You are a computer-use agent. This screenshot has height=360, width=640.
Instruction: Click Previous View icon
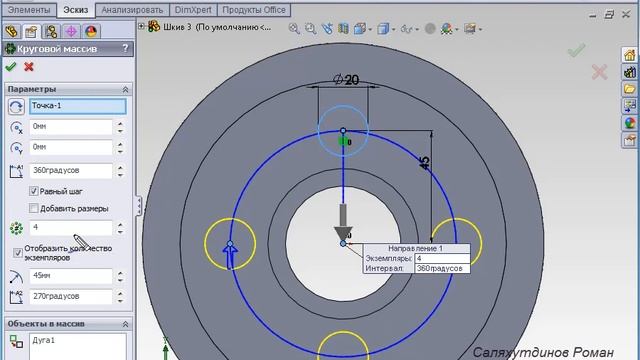coord(327,29)
